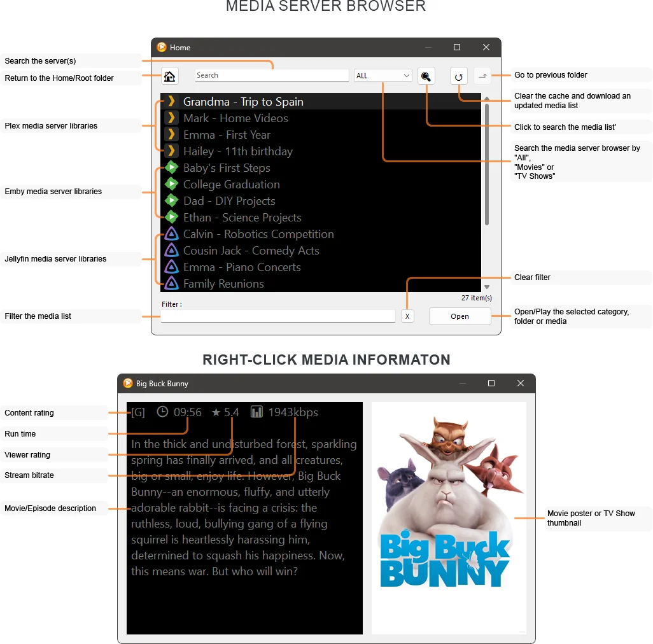The height and width of the screenshot is (644, 653).
Task: Click the app logo in Big Buck Bunny title bar
Action: 128,383
